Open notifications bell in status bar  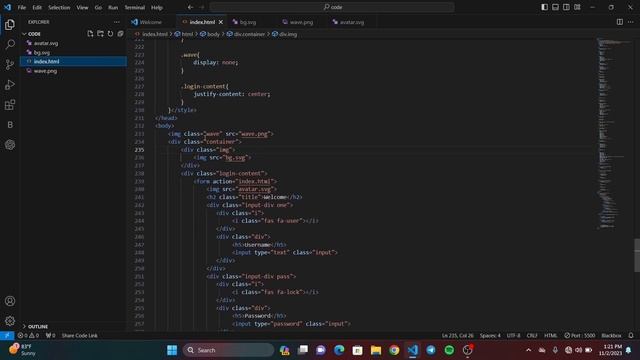pos(631,336)
